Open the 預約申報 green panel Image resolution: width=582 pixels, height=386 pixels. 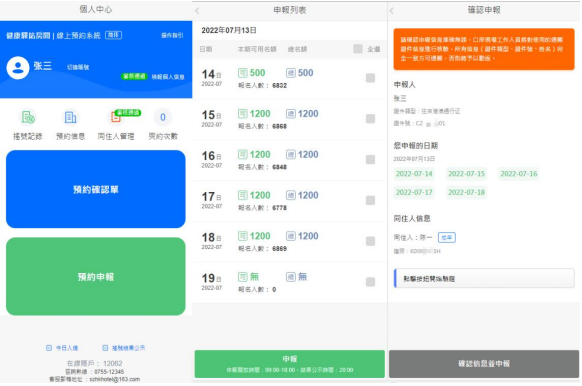[96, 277]
